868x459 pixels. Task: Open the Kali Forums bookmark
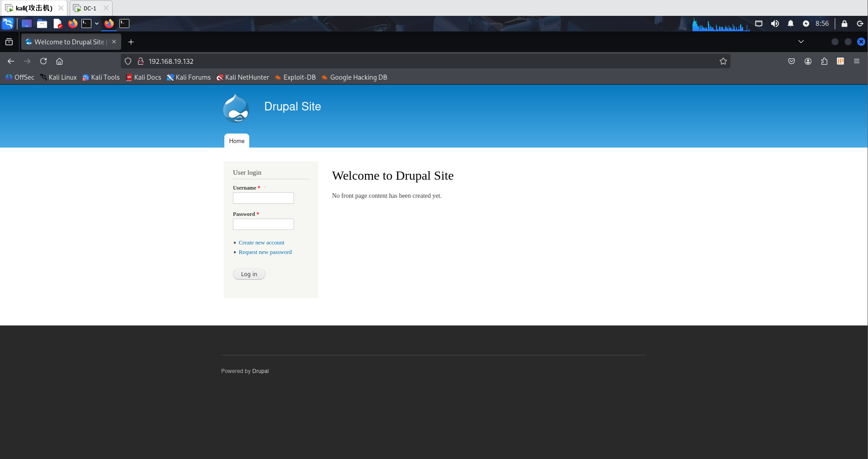click(189, 77)
